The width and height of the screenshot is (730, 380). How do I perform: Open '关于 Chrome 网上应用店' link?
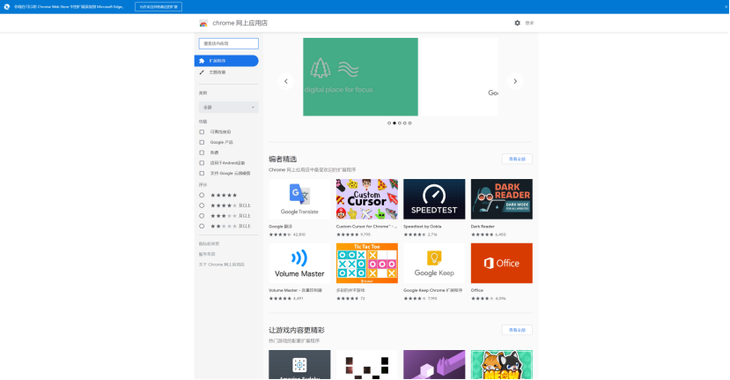pyautogui.click(x=222, y=265)
